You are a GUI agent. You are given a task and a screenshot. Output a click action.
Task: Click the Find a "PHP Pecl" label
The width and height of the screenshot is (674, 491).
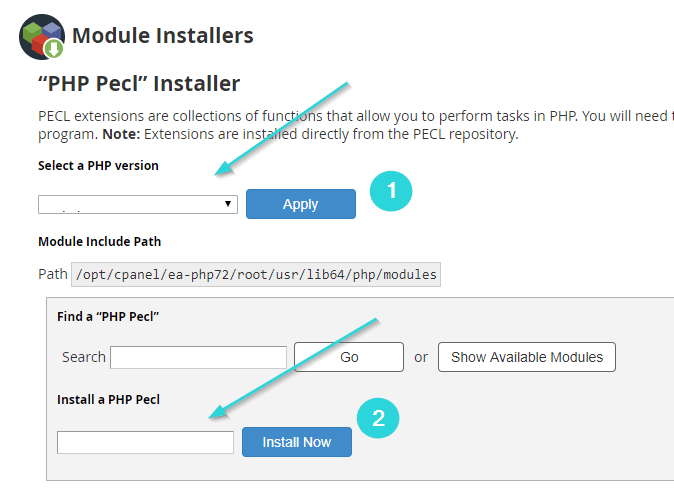(108, 317)
